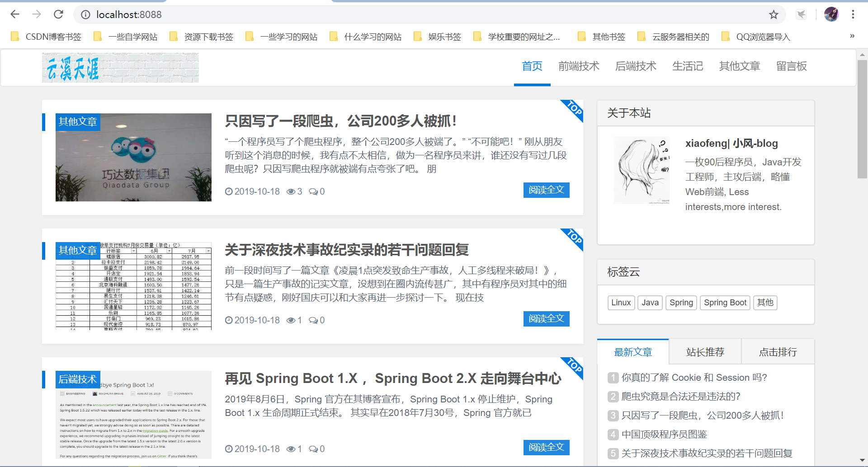Select the Spring tag
Viewport: 868px width, 467px height.
[681, 303]
